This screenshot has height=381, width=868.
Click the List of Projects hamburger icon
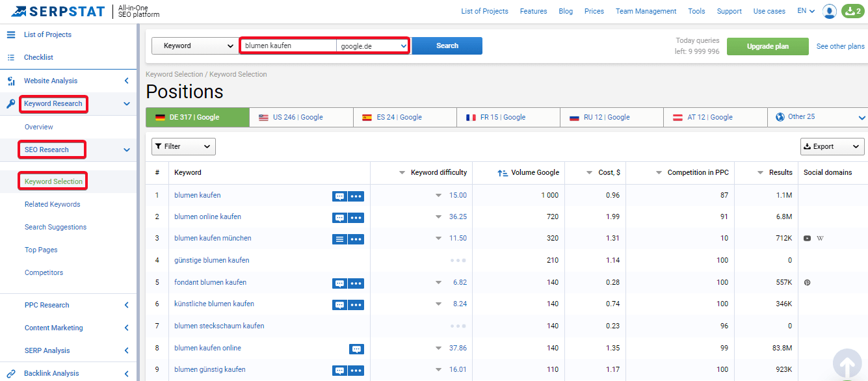pyautogui.click(x=11, y=34)
